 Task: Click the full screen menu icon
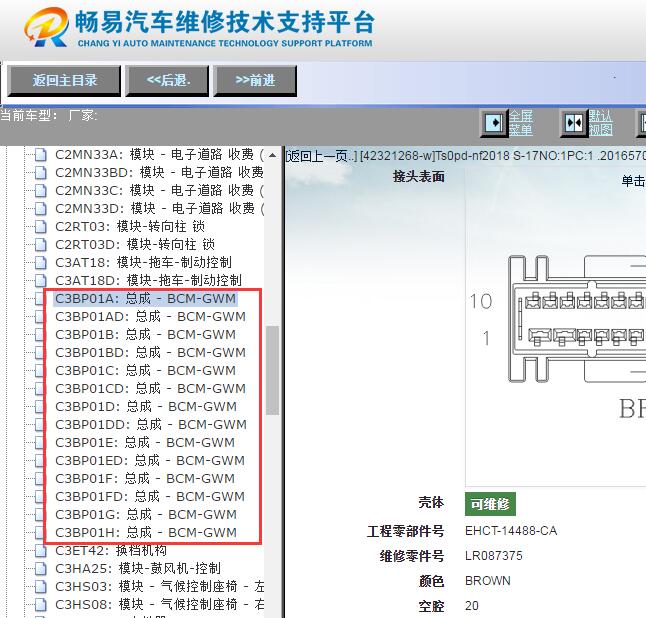tap(494, 123)
